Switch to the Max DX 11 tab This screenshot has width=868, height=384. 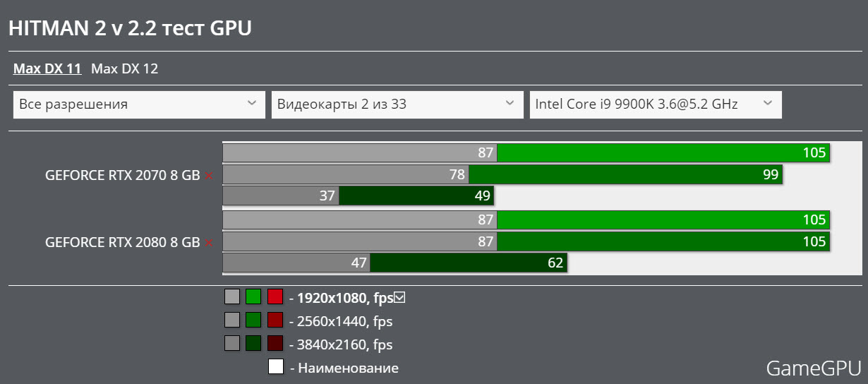47,68
